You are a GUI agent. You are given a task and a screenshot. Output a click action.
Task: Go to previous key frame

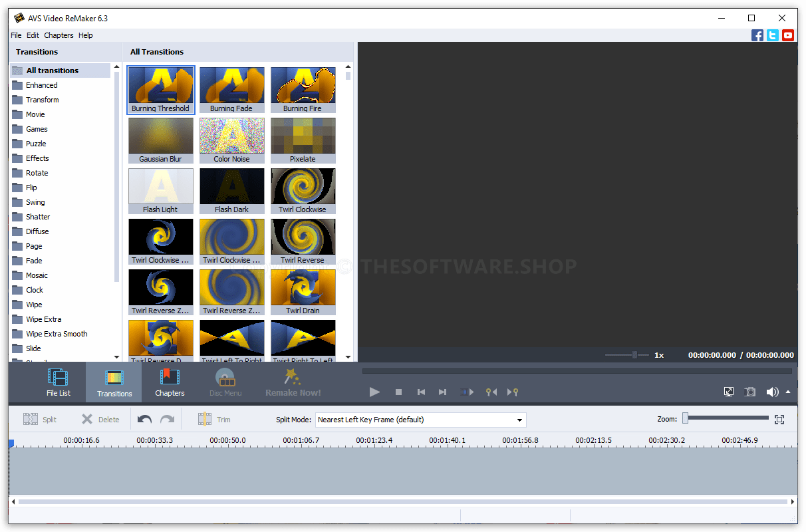tap(491, 392)
